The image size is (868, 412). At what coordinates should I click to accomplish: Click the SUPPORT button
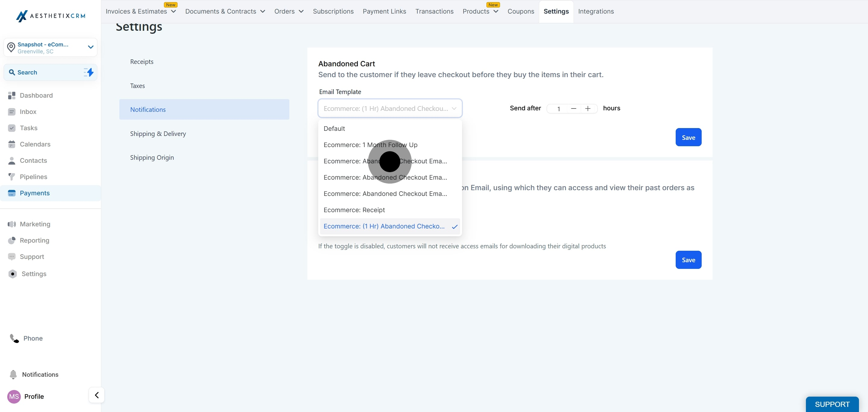pyautogui.click(x=832, y=404)
